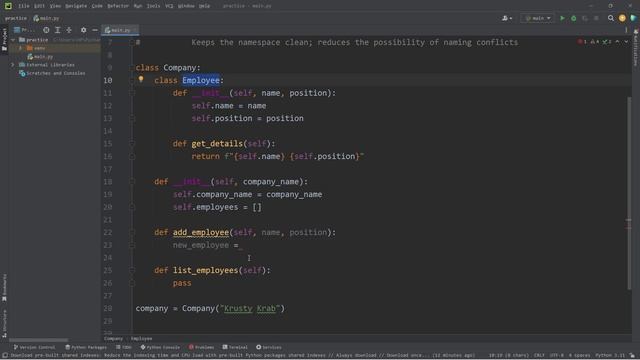The width and height of the screenshot is (640, 360).
Task: Open the Tools menu
Action: tap(153, 6)
